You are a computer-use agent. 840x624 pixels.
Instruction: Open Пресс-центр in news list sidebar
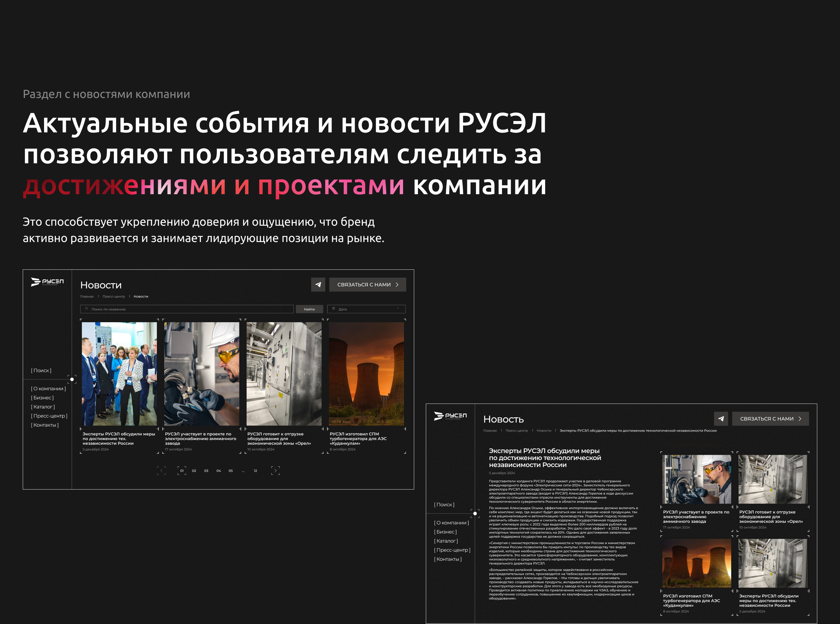tap(49, 416)
